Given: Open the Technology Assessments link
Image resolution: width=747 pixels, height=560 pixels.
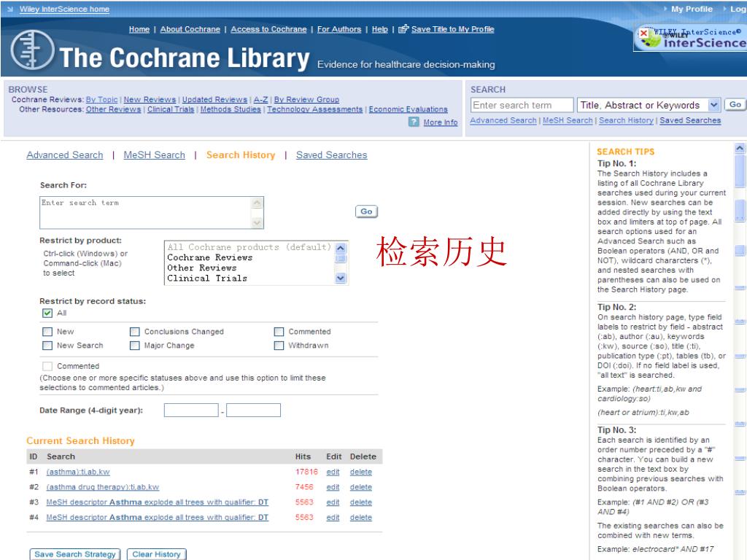Looking at the screenshot, I should tap(315, 109).
